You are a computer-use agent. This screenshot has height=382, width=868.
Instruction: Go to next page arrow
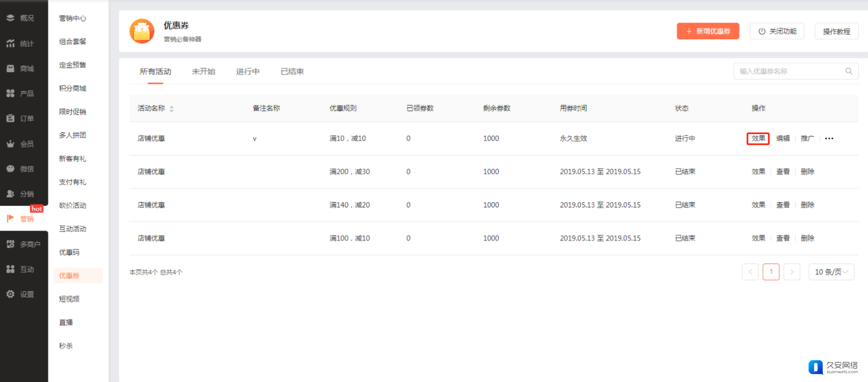tap(792, 272)
